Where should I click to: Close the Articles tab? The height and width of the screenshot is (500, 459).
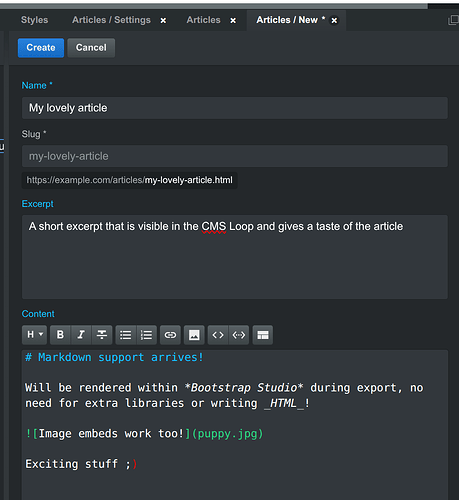tap(233, 21)
